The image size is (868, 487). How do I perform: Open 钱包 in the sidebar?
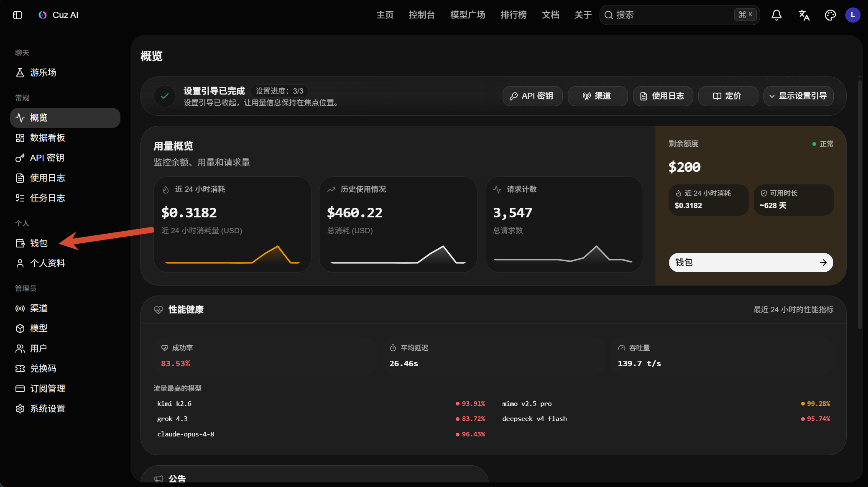click(65, 243)
